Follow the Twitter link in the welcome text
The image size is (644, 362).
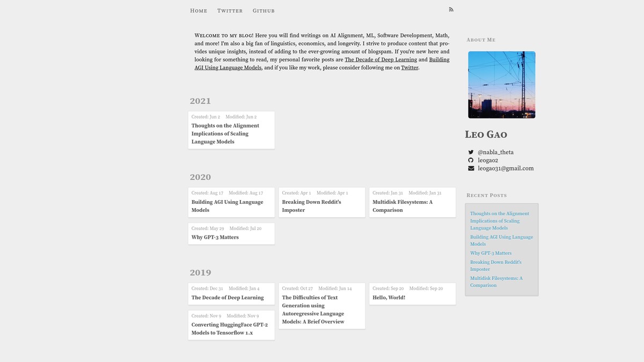409,68
